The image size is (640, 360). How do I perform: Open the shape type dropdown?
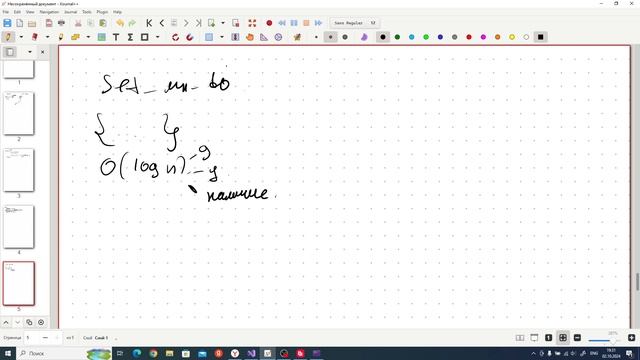click(158, 37)
